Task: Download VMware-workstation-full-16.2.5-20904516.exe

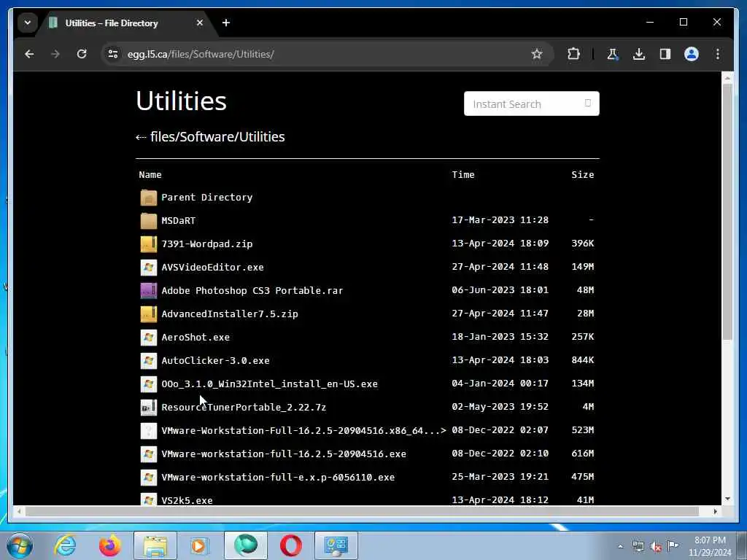Action: tap(284, 454)
